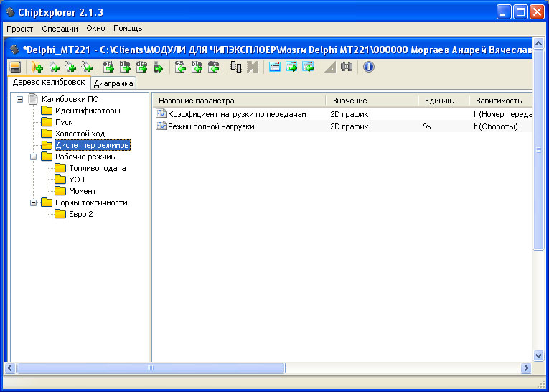Click the binoculars search icon
Screen dimensions: 549x392
click(x=347, y=67)
